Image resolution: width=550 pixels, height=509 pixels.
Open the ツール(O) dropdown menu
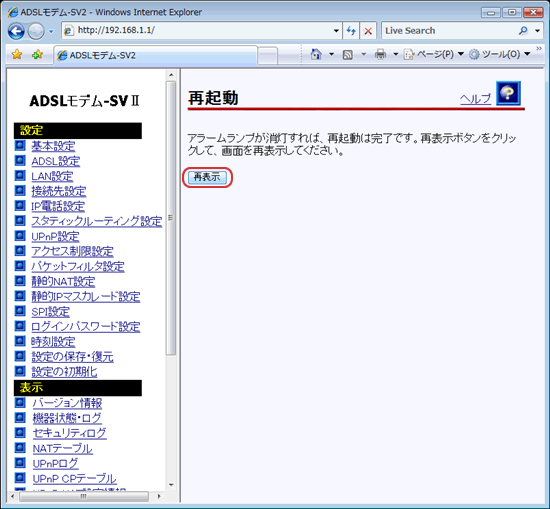pyautogui.click(x=500, y=54)
